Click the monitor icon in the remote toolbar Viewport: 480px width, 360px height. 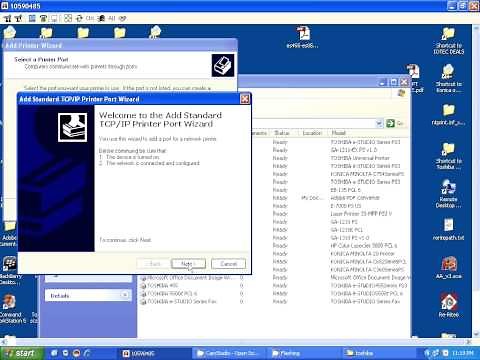click(54, 18)
